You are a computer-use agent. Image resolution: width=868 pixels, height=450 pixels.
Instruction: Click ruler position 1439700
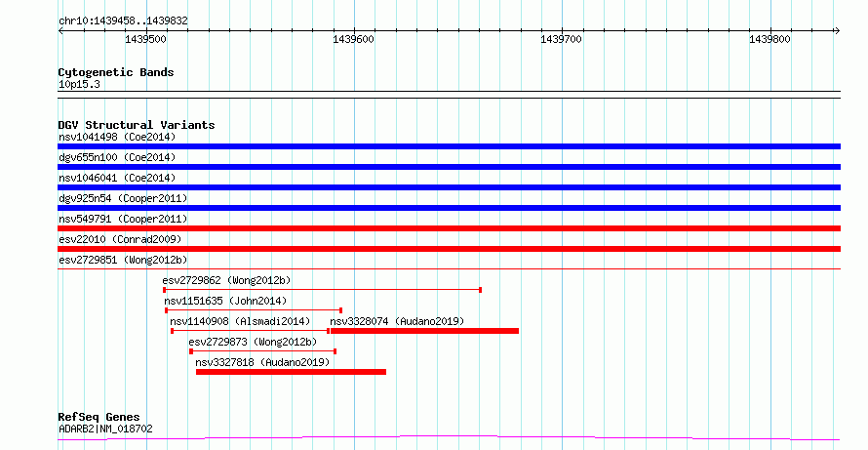(x=562, y=39)
